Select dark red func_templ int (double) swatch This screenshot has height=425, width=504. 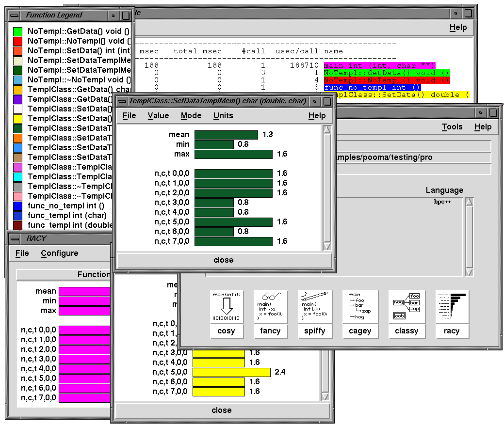[17, 225]
